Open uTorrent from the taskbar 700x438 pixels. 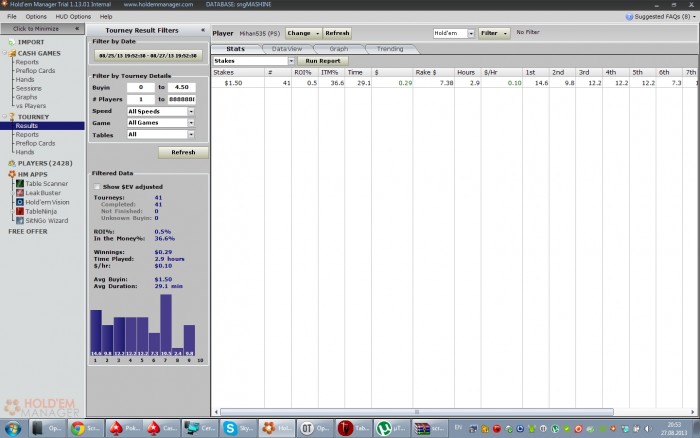click(391, 428)
